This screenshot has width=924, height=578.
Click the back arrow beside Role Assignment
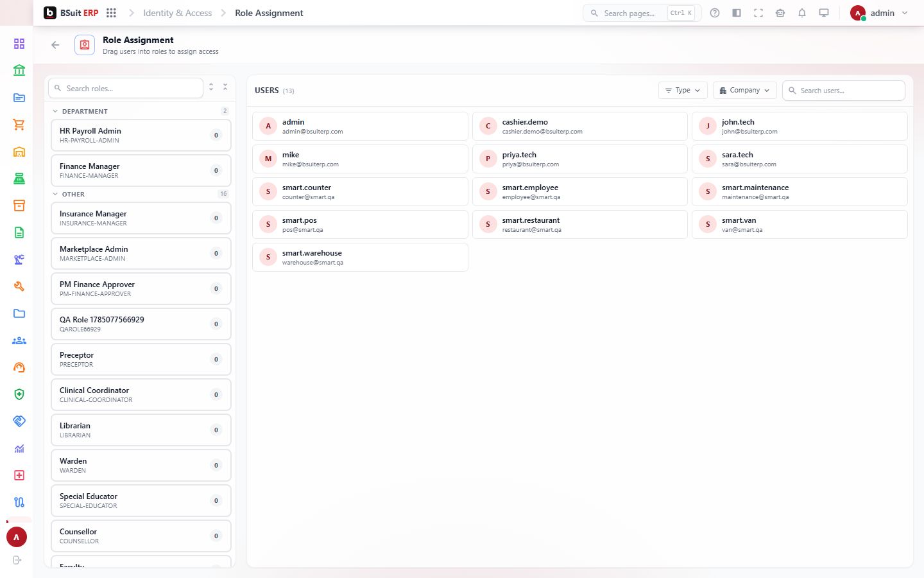coord(55,45)
